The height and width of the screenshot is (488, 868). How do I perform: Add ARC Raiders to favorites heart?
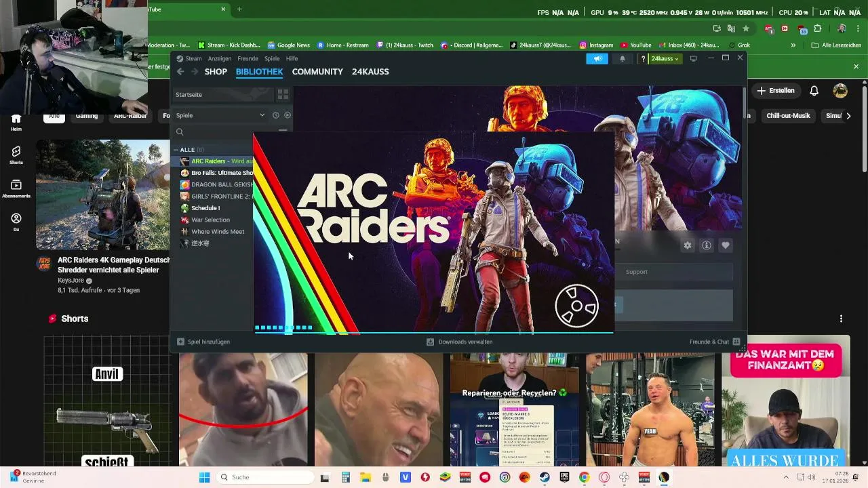726,245
